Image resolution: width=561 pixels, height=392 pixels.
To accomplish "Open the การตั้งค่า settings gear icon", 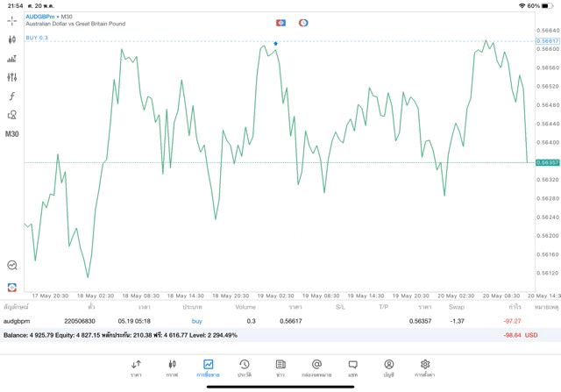I will click(425, 367).
